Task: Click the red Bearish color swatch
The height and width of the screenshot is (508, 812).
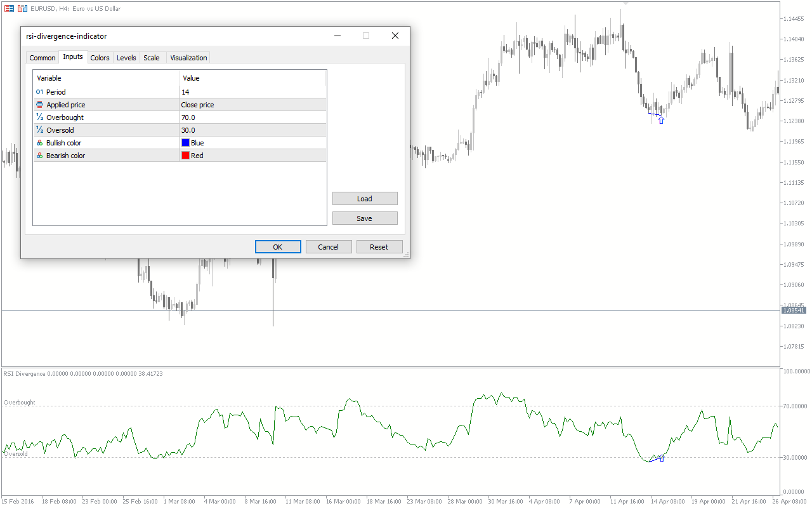Action: click(x=185, y=156)
